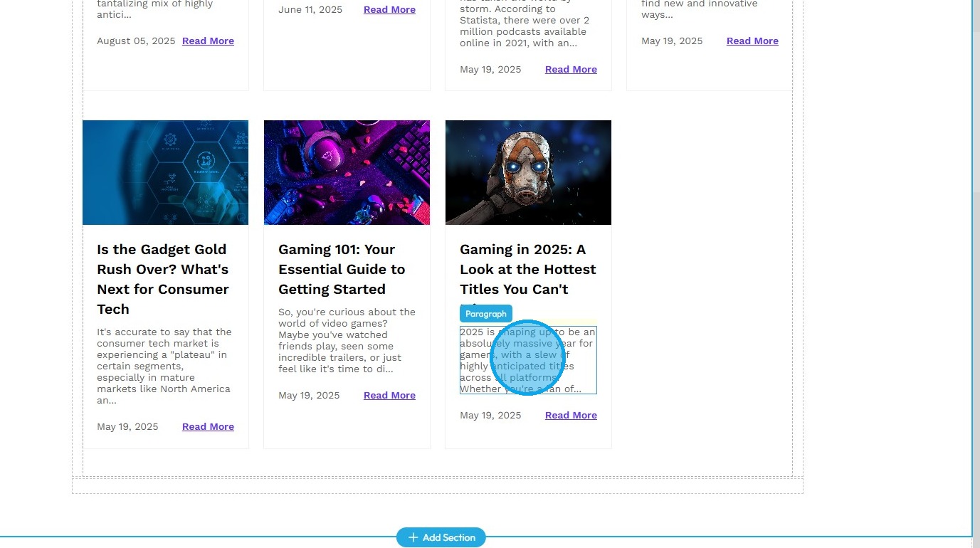Open Read More for Gaming 101 article
The image size is (980, 548).
(389, 396)
